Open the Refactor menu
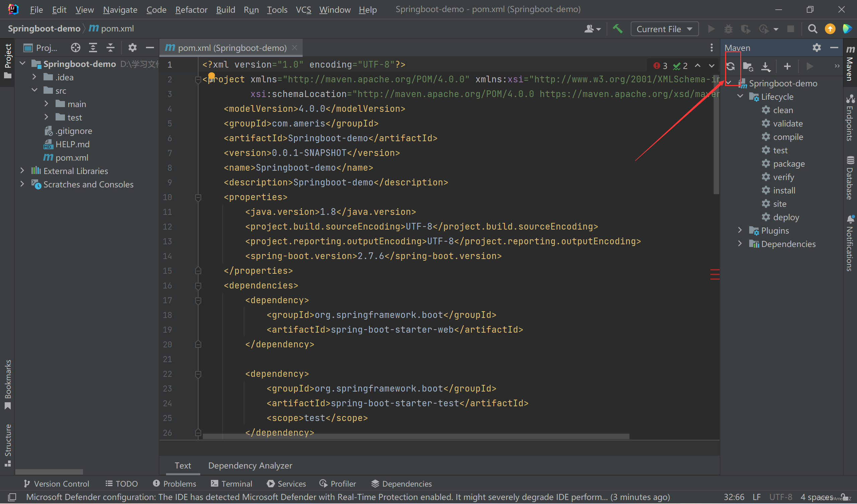This screenshot has height=504, width=857. 191,9
